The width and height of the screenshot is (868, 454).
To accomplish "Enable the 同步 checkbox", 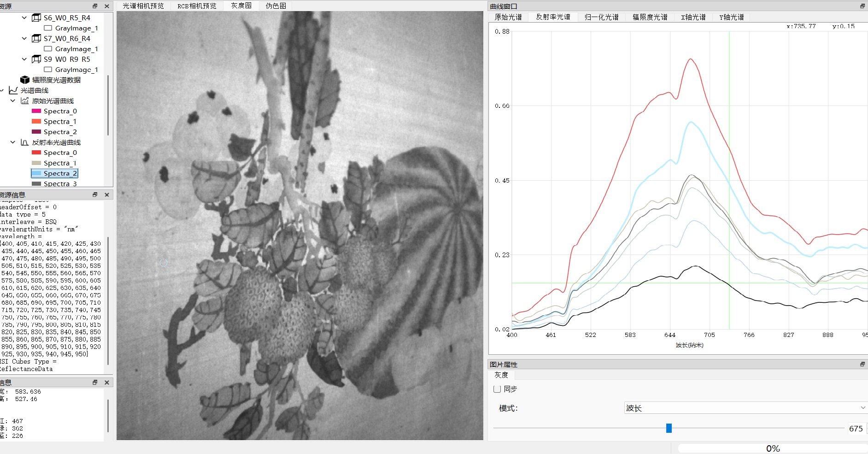I will pyautogui.click(x=497, y=389).
